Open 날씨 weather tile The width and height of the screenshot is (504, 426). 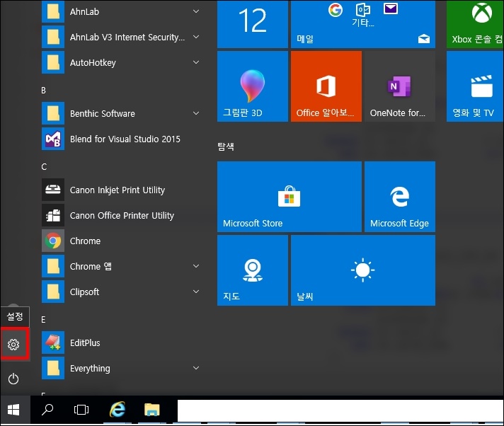tap(363, 270)
